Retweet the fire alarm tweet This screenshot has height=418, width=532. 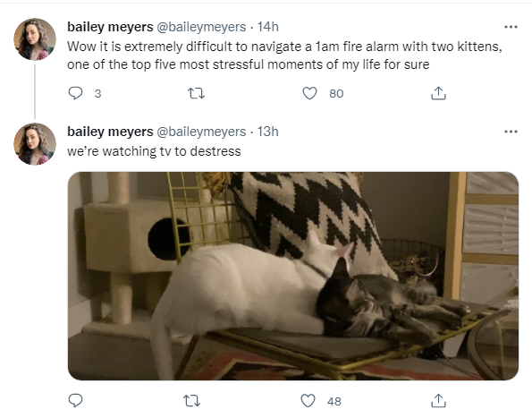(x=197, y=93)
